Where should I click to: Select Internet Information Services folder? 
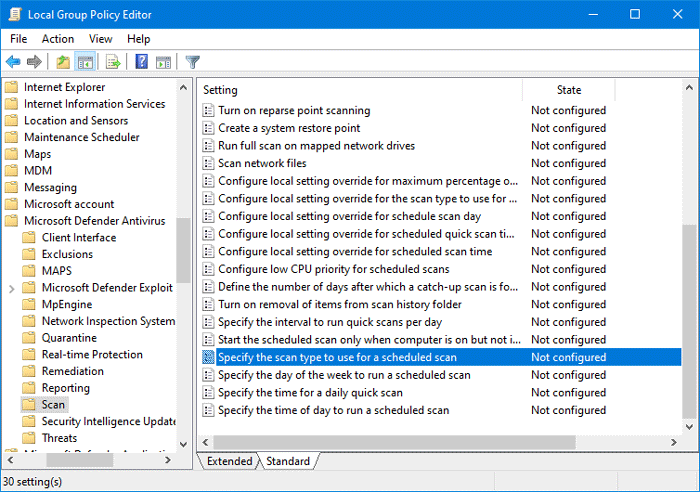click(x=94, y=104)
